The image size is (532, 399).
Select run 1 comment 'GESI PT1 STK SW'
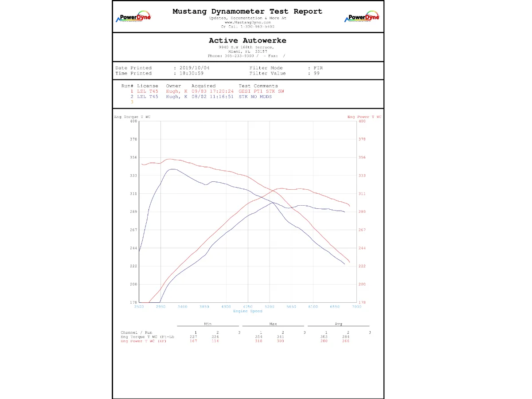tap(262, 91)
